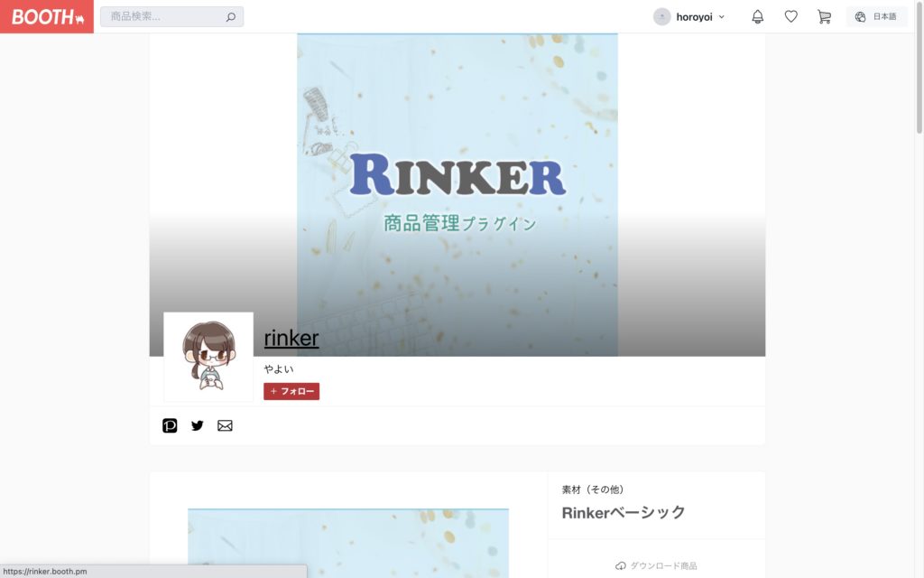Viewport: 924px width, 578px height.
Task: Select the 素材（その他） category link
Action: pyautogui.click(x=592, y=489)
